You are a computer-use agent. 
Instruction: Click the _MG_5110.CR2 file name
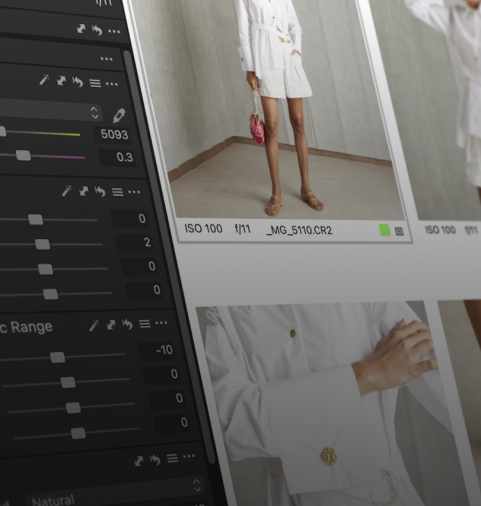click(299, 230)
